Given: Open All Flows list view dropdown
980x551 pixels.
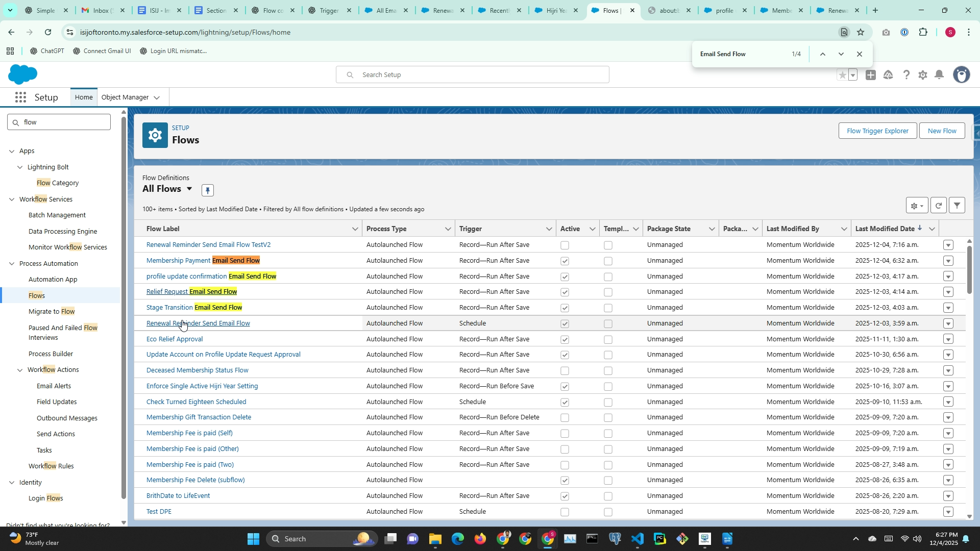Looking at the screenshot, I should pyautogui.click(x=189, y=189).
